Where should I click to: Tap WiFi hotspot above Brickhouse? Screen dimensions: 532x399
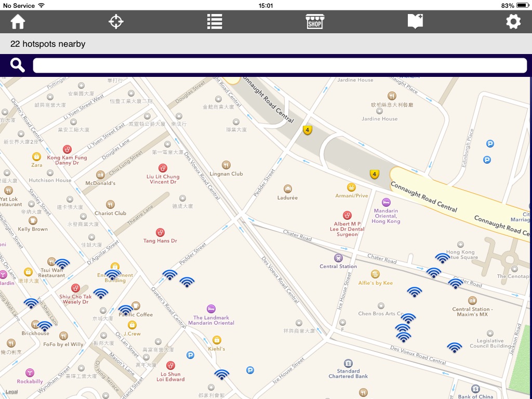tap(45, 326)
